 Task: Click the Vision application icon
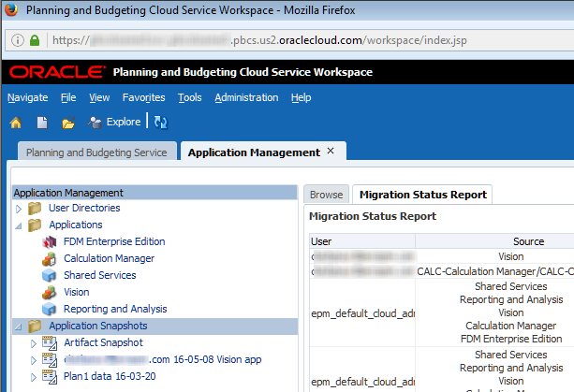50,292
